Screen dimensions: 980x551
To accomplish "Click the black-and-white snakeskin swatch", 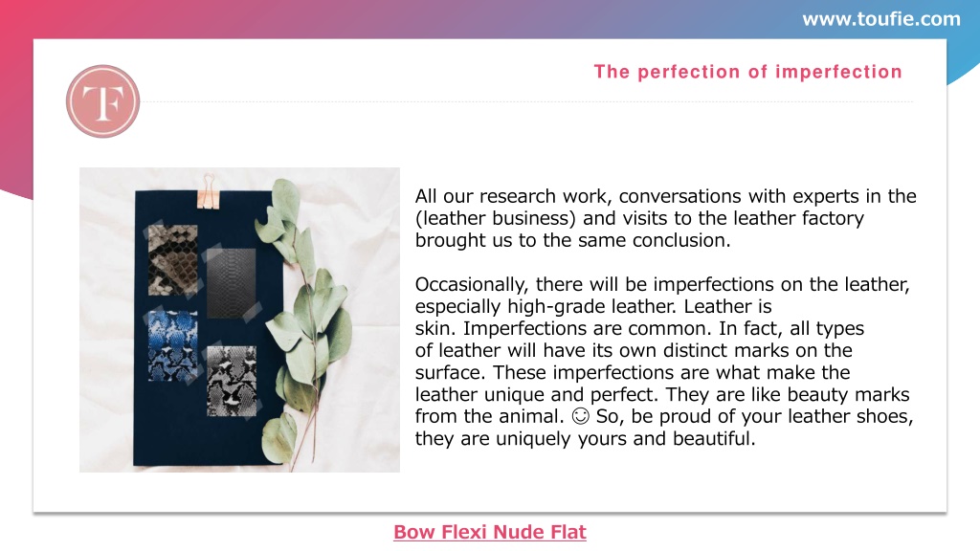I will (x=232, y=381).
